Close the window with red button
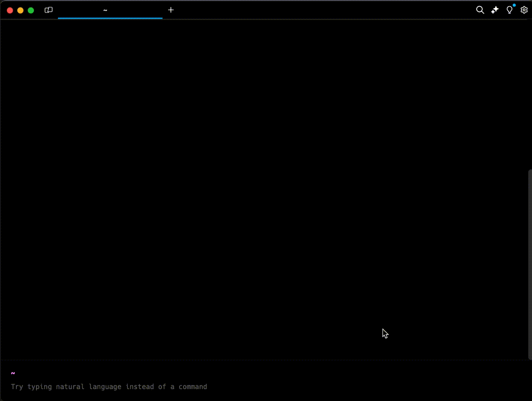 pyautogui.click(x=10, y=10)
